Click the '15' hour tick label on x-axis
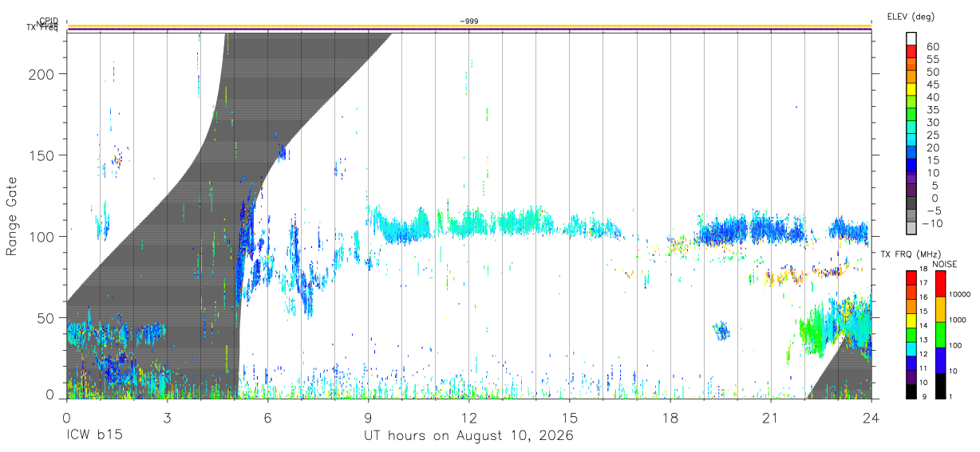980x452 pixels. point(569,418)
